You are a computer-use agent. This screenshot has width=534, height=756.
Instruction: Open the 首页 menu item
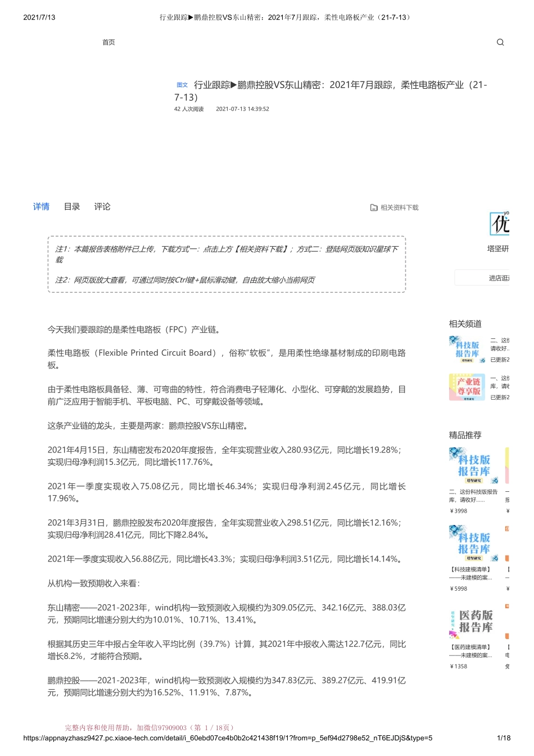(x=108, y=42)
